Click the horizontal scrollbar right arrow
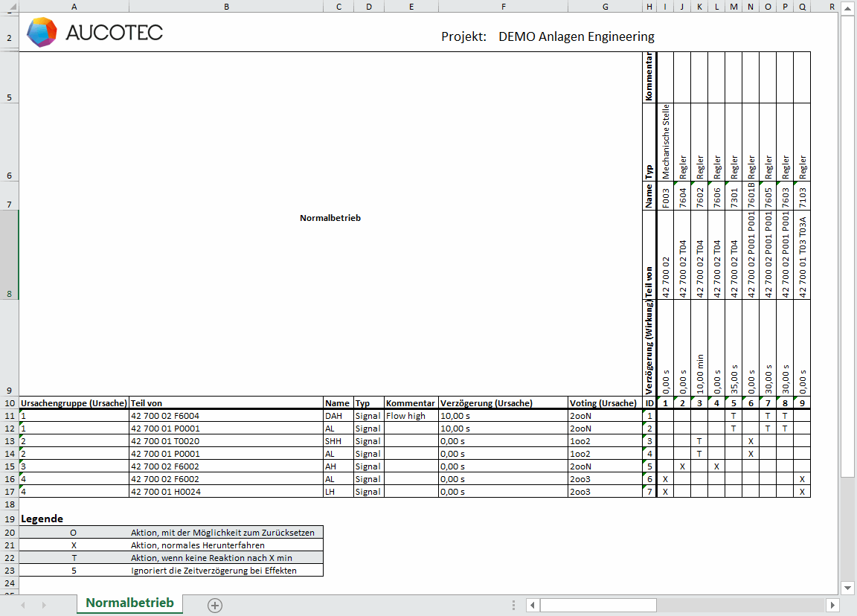 (833, 606)
